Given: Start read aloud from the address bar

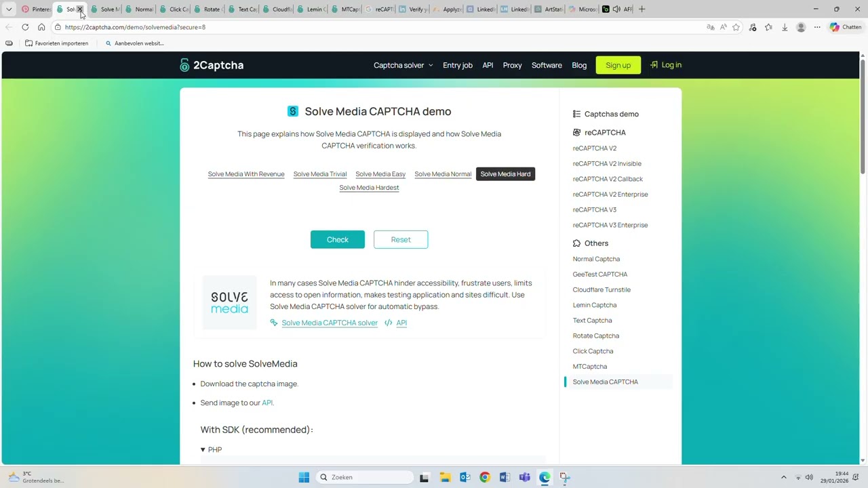Looking at the screenshot, I should [724, 27].
